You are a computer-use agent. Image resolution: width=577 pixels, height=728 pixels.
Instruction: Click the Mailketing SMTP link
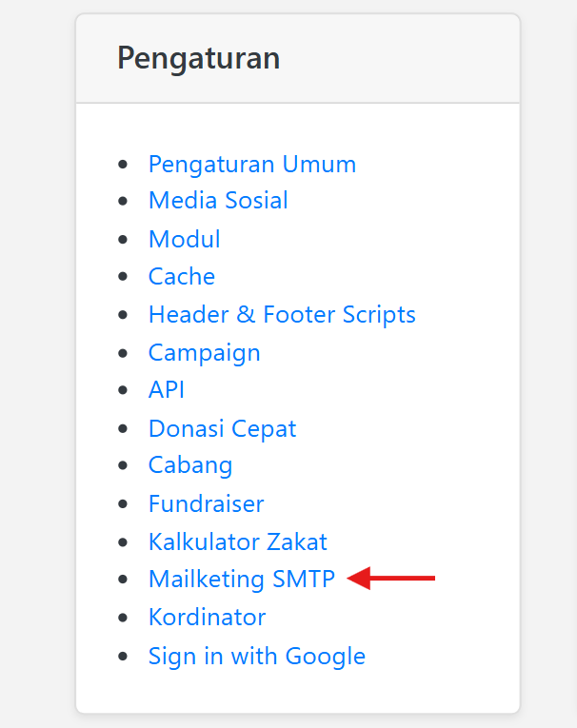coord(241,579)
